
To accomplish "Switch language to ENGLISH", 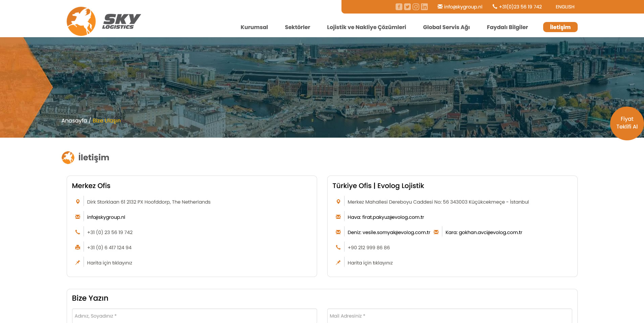I will 565,7.
